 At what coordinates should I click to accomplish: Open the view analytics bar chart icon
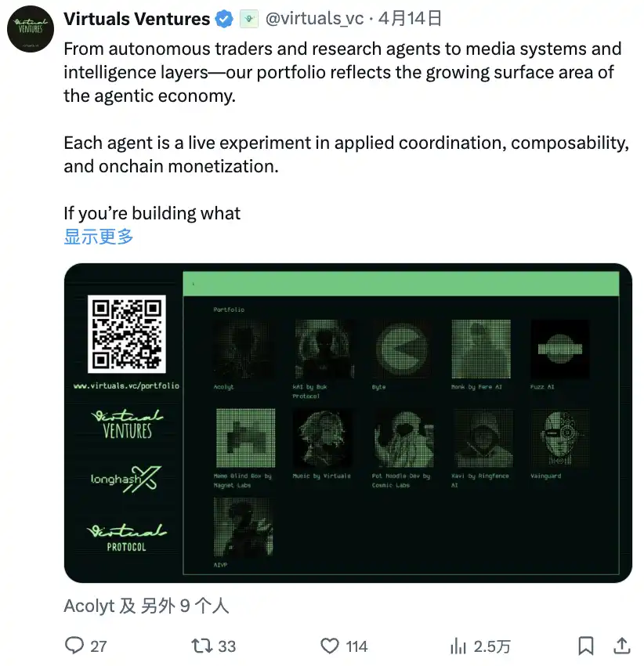point(458,646)
